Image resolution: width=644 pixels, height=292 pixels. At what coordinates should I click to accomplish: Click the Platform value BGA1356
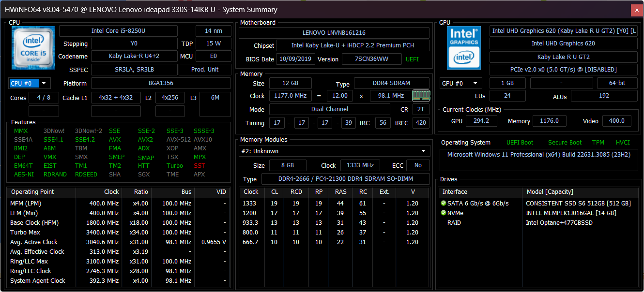point(161,83)
